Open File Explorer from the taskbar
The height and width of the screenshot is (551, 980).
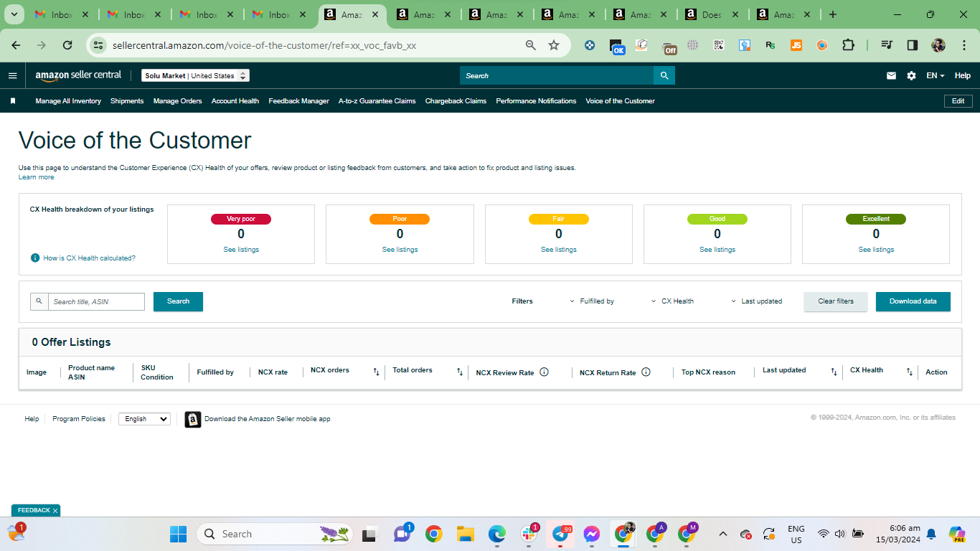466,534
